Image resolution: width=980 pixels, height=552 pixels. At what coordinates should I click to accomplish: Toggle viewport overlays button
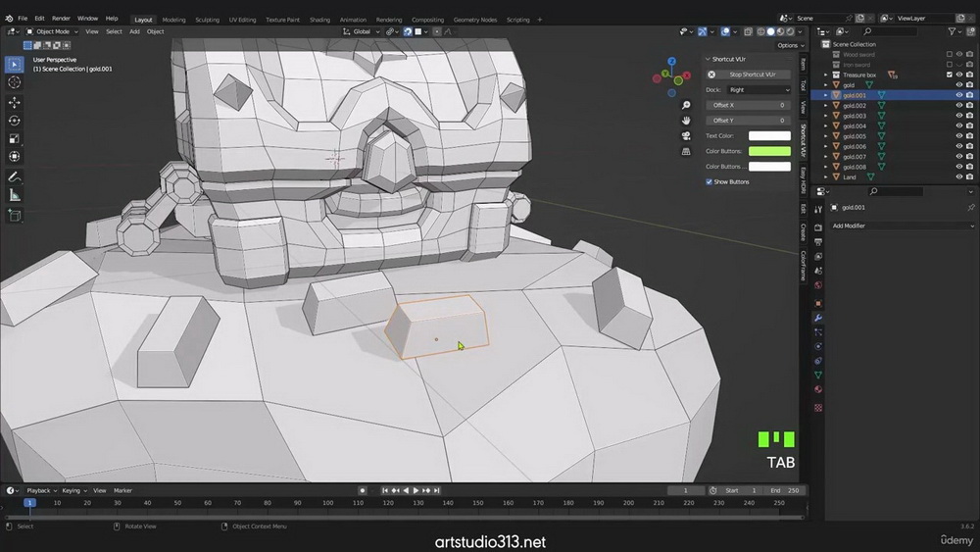coord(725,31)
